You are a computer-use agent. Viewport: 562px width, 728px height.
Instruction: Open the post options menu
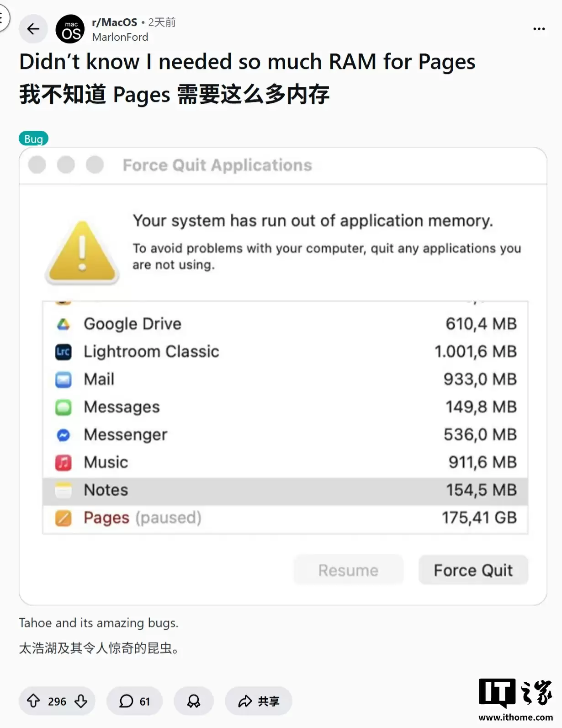[539, 29]
